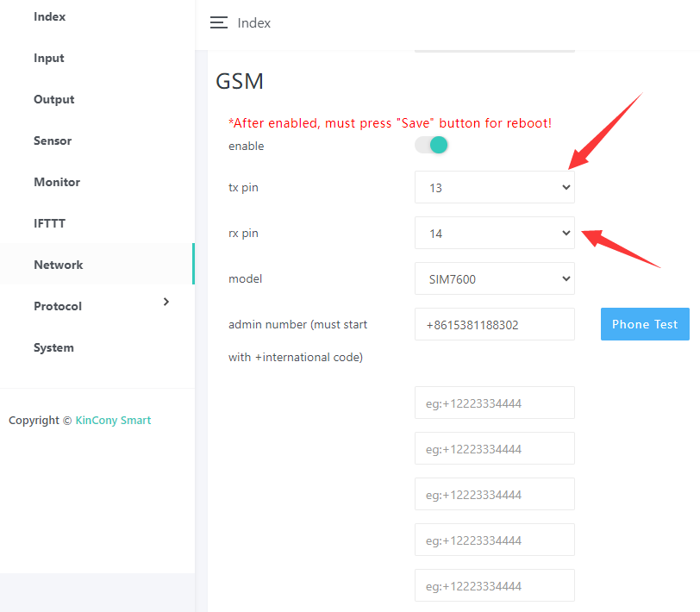Go to the IFTTT sidebar item
Viewport: 700px width, 612px height.
(49, 223)
